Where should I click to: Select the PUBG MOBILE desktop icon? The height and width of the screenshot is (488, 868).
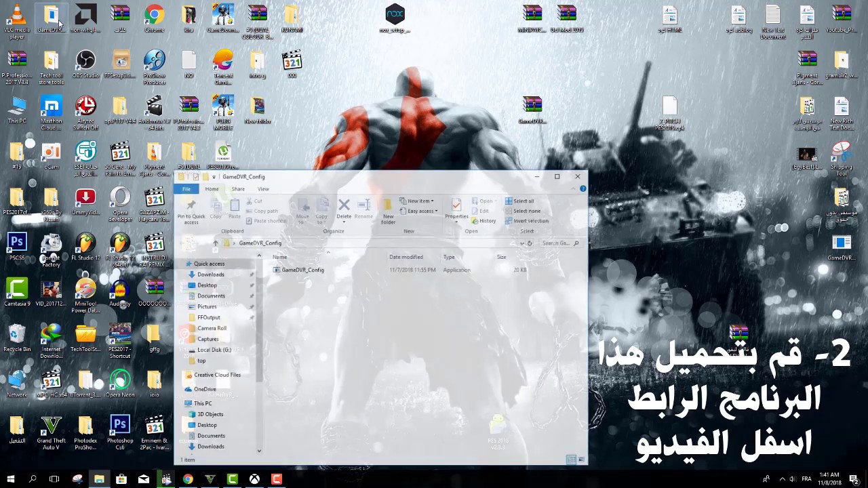[223, 113]
